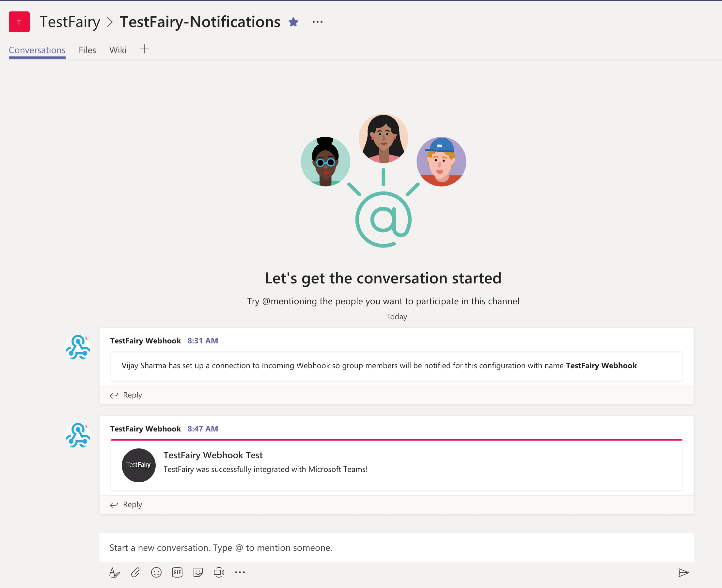Send the message

coord(684,572)
